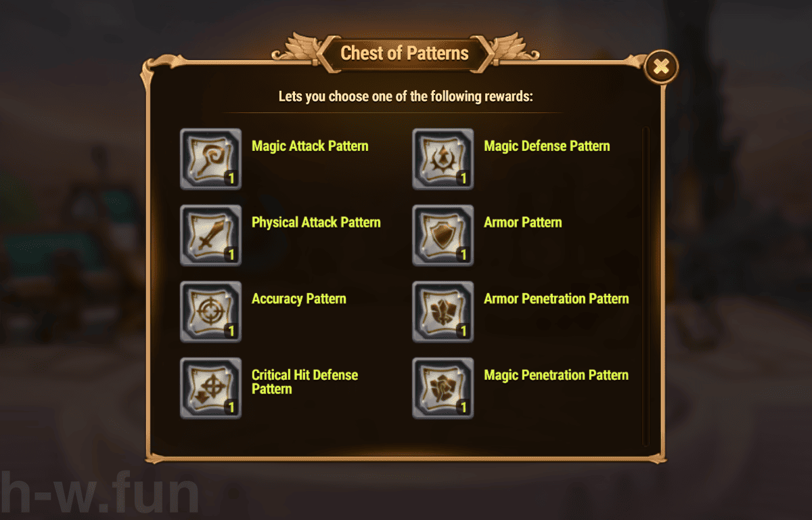Click the Physical Attack Pattern label
This screenshot has height=520, width=812.
pos(316,222)
